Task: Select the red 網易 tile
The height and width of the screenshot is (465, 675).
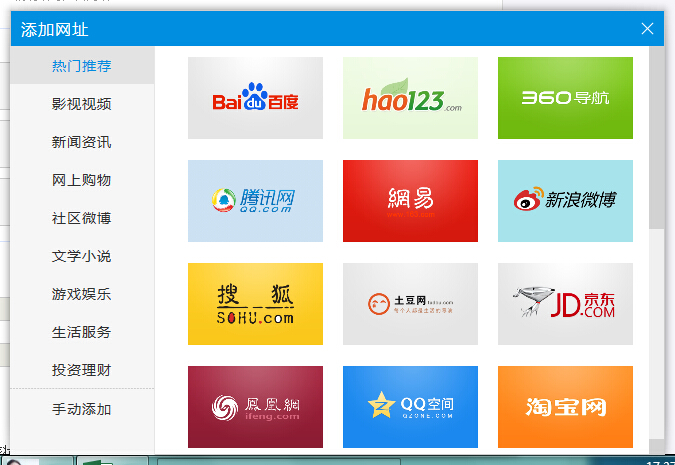Action: tap(410, 201)
